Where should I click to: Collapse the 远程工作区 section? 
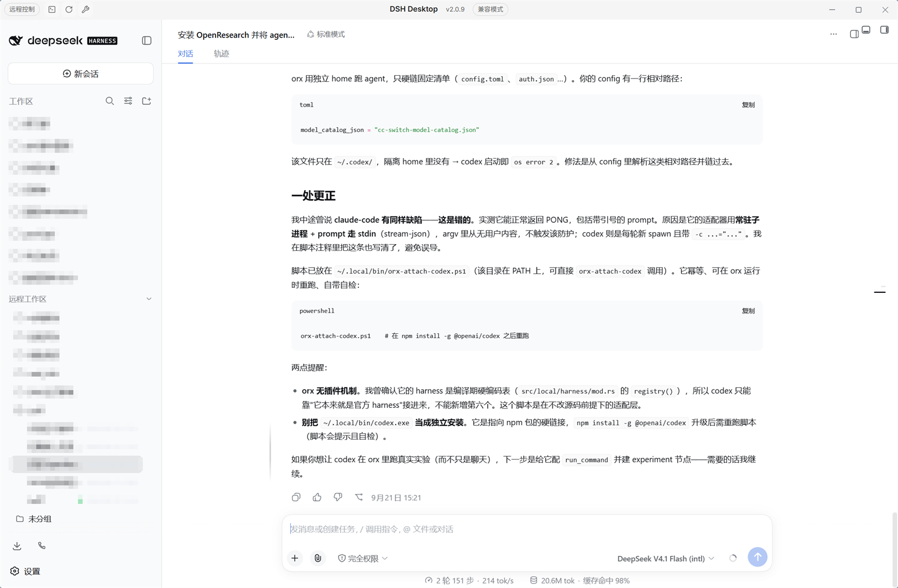coord(149,299)
